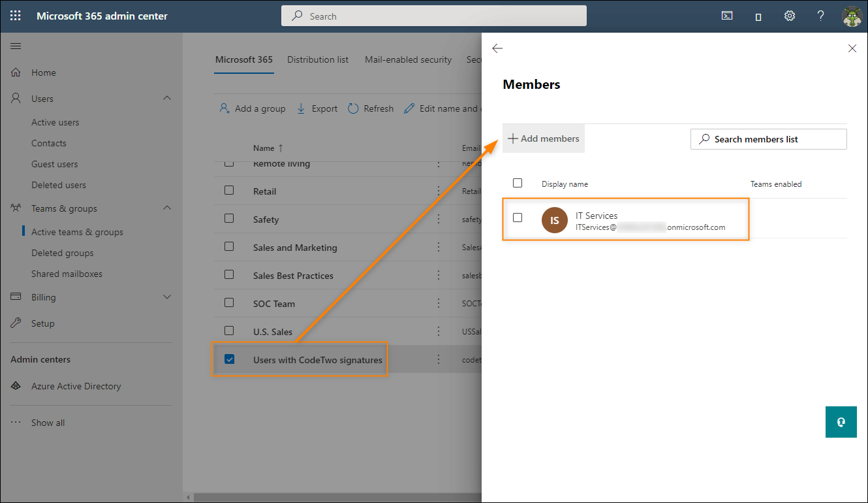The image size is (868, 503).
Task: Click Microsoft 365 admin center title
Action: point(102,16)
